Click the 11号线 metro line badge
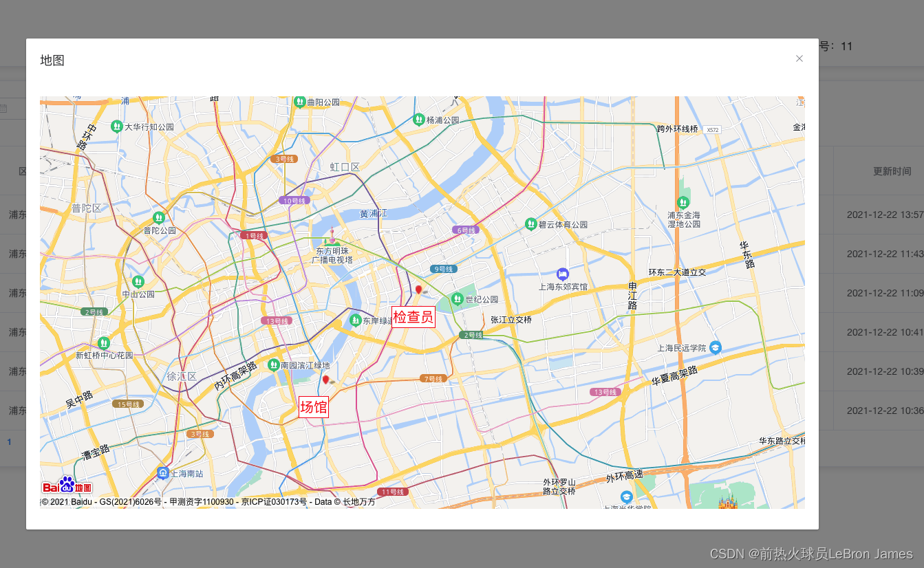The image size is (924, 568). (394, 492)
